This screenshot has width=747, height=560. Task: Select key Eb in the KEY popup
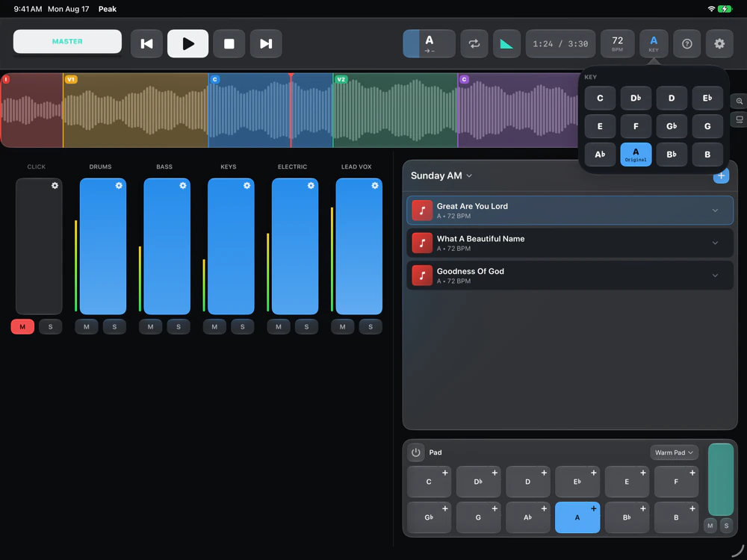[707, 98]
